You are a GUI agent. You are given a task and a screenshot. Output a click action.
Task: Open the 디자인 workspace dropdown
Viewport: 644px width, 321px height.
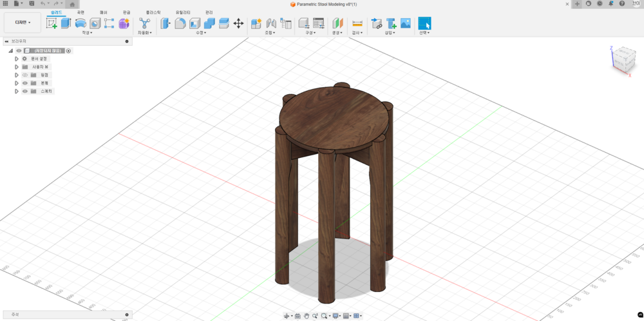click(23, 23)
